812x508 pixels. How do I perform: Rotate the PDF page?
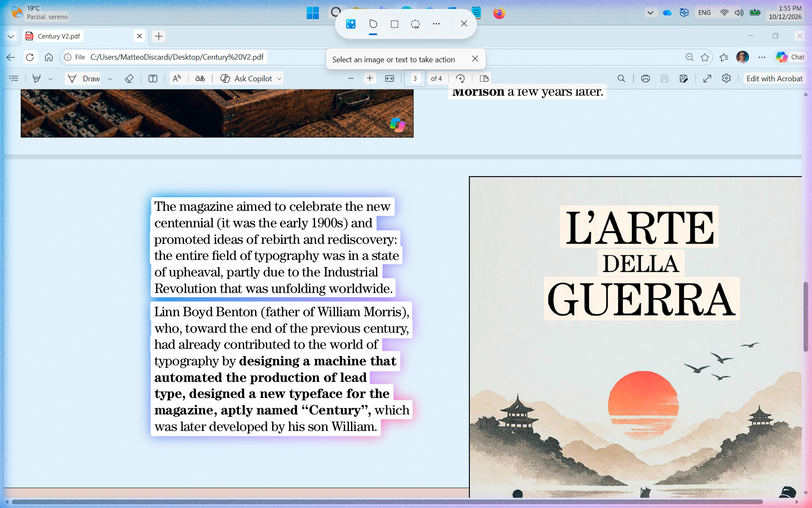coord(460,78)
